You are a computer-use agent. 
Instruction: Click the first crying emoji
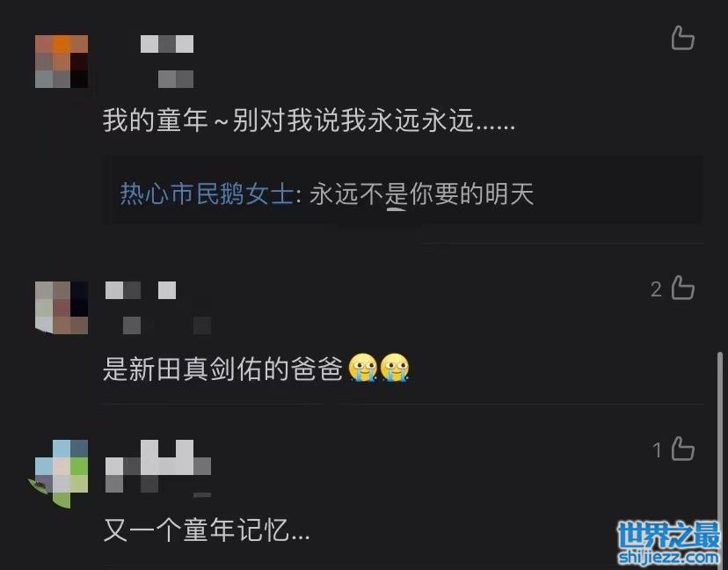tap(363, 368)
